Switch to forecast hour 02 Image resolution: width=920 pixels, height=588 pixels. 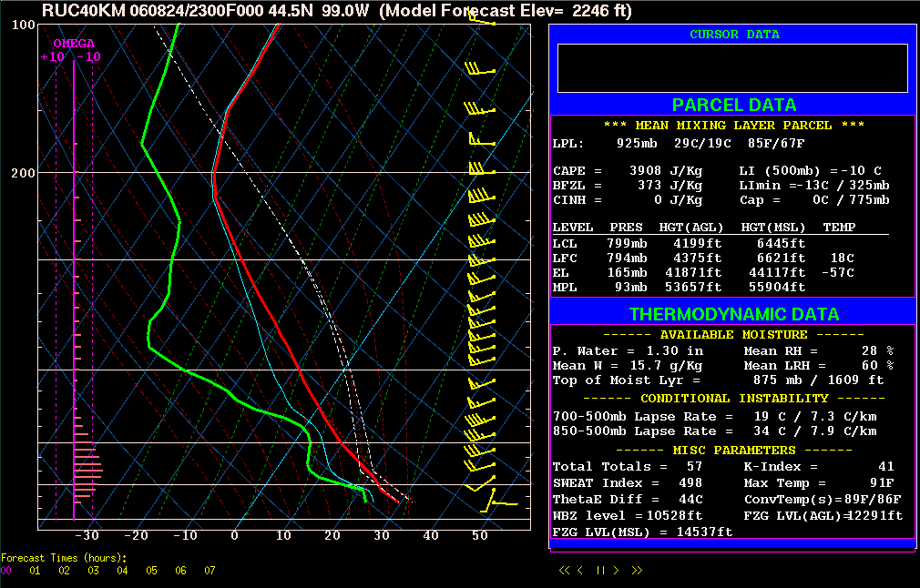point(64,571)
